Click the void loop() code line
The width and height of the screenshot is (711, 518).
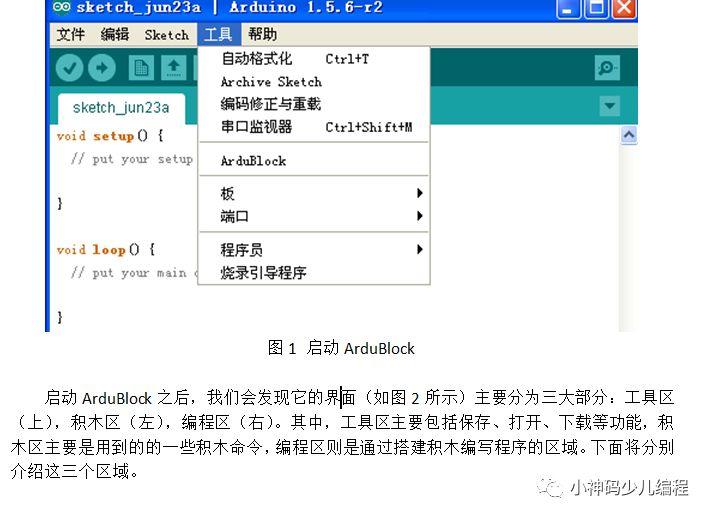coord(106,249)
